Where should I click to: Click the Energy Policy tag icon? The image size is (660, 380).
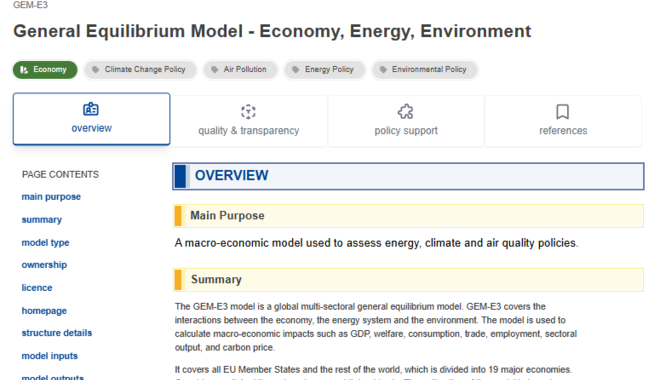pos(296,69)
